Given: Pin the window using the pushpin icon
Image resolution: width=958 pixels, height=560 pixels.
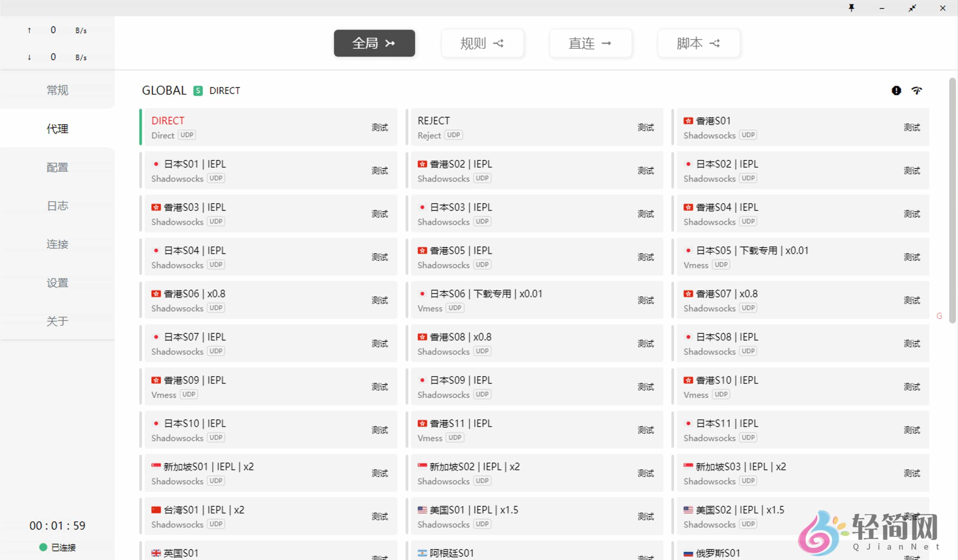Looking at the screenshot, I should pos(852,8).
